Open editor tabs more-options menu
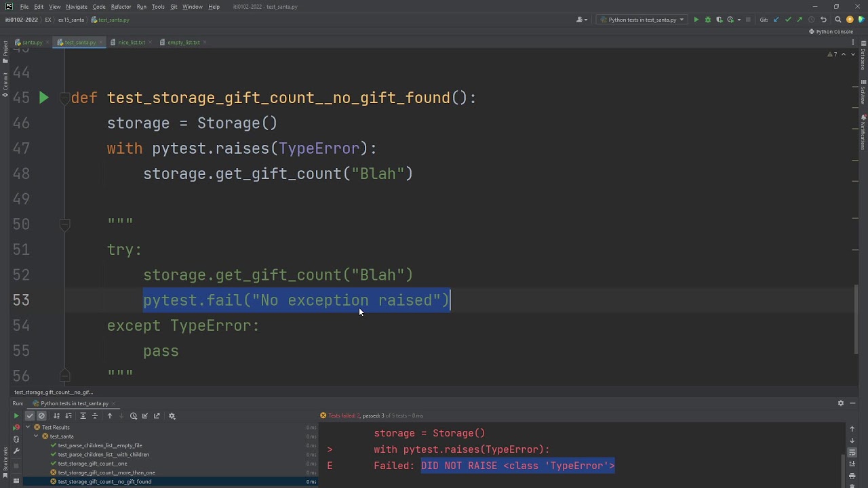 click(x=853, y=42)
